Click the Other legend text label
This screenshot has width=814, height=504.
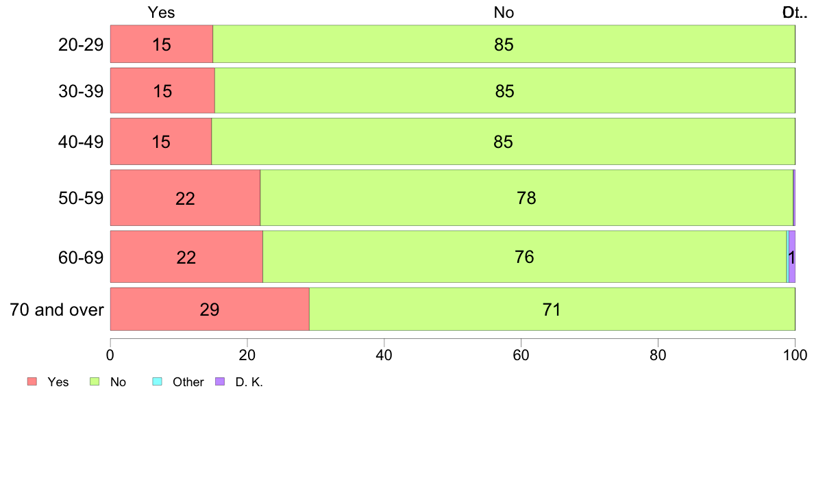pyautogui.click(x=188, y=382)
